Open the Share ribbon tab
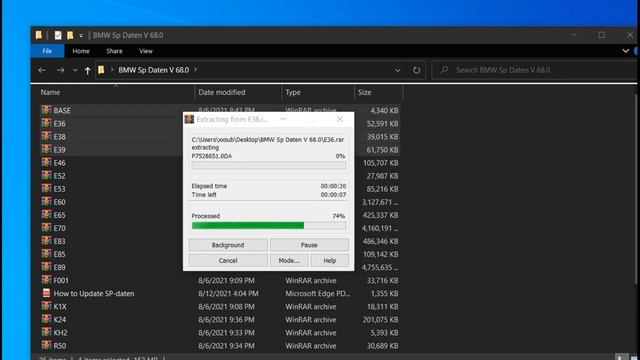Image resolution: width=640 pixels, height=360 pixels. [114, 51]
